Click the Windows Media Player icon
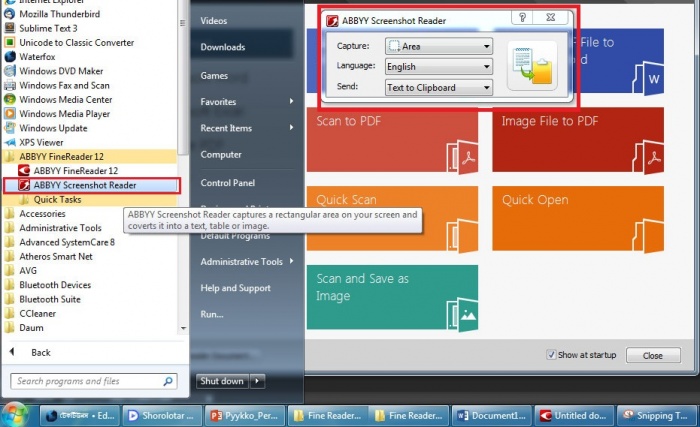Viewport: 700px width, 427px height. tap(10, 113)
